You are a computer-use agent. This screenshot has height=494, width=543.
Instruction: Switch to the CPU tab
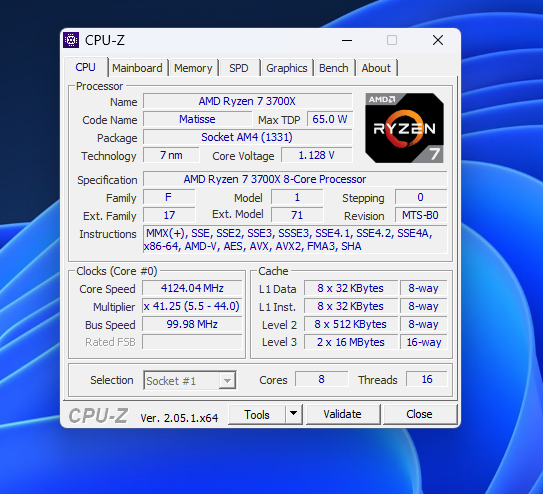(86, 67)
